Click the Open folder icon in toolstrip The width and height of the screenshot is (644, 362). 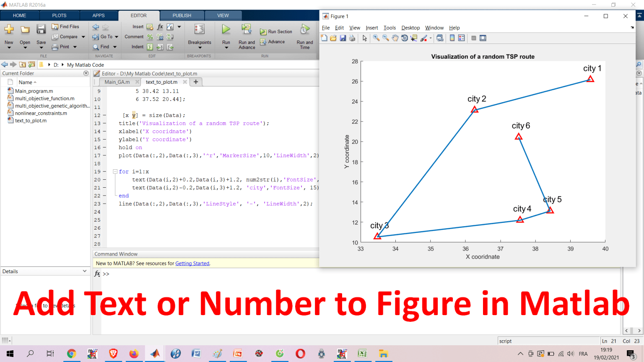click(25, 30)
